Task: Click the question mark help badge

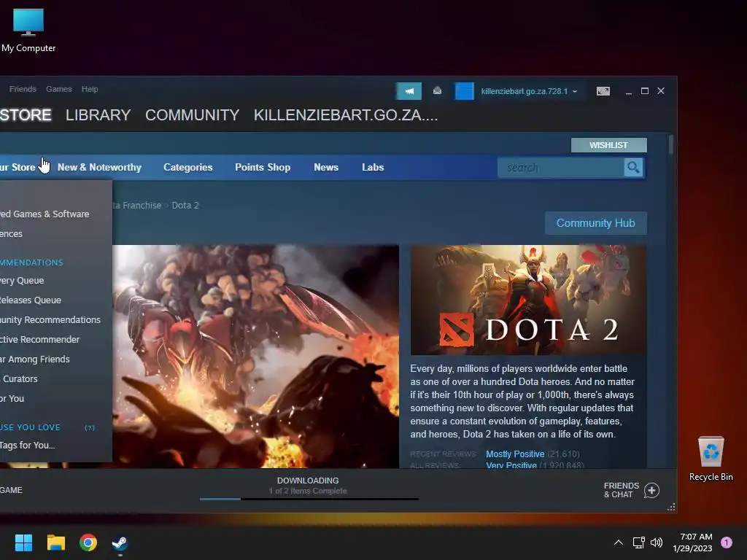Action: pyautogui.click(x=90, y=427)
